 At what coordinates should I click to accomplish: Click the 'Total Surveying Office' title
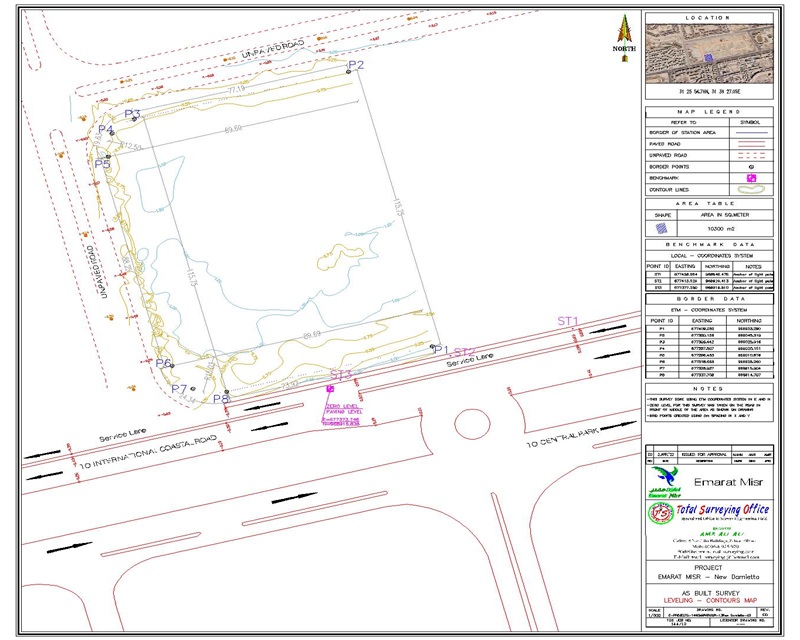click(722, 509)
